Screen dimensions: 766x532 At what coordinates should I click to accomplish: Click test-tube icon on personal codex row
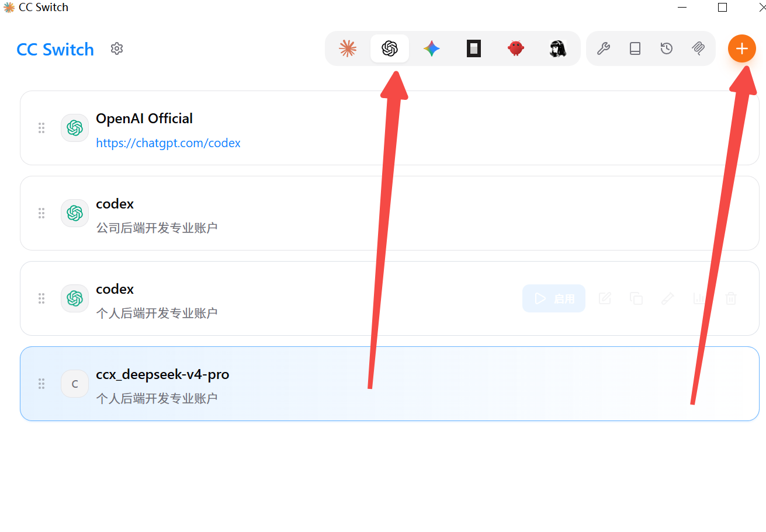(x=668, y=298)
